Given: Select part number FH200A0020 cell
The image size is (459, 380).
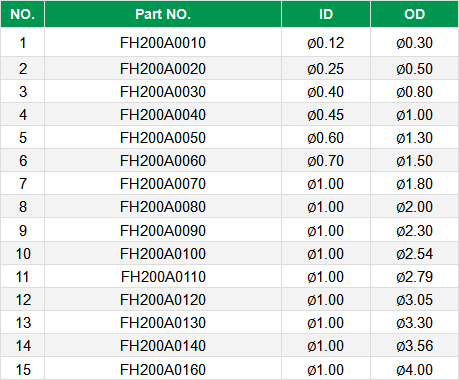Looking at the screenshot, I should pyautogui.click(x=163, y=69).
